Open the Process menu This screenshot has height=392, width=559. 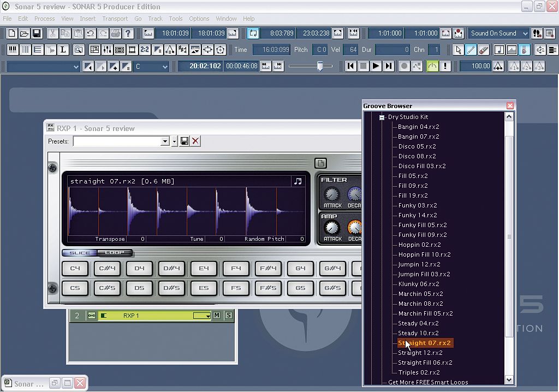pyautogui.click(x=45, y=19)
